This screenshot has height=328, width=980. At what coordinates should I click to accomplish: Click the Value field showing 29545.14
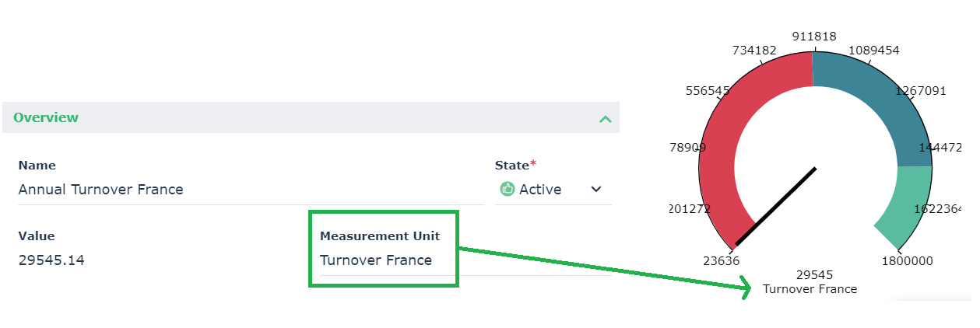pyautogui.click(x=51, y=260)
